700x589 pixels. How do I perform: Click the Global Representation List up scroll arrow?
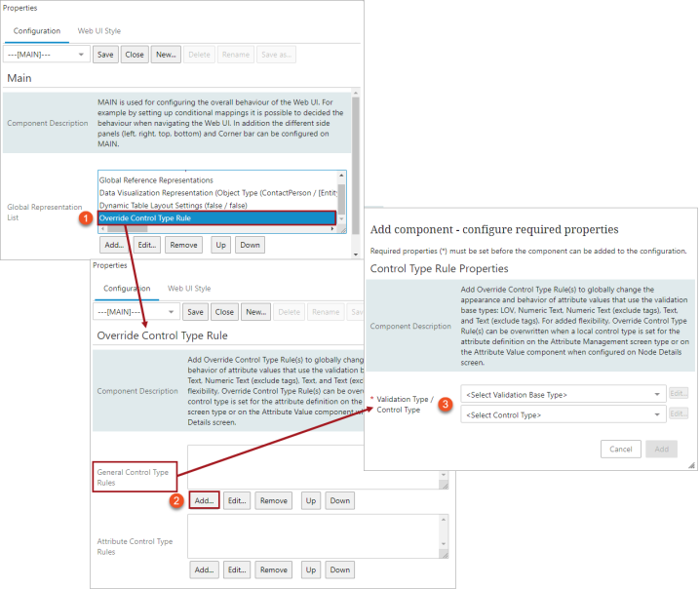tap(341, 176)
